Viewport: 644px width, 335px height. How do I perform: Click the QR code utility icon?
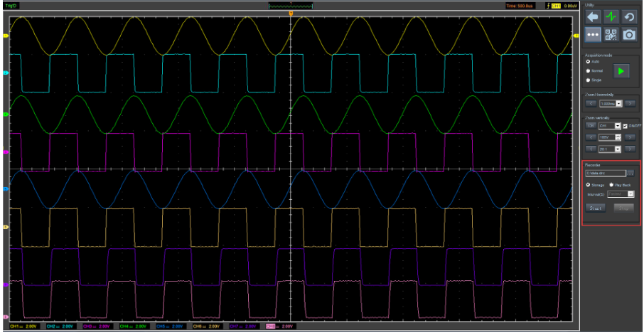tap(611, 35)
